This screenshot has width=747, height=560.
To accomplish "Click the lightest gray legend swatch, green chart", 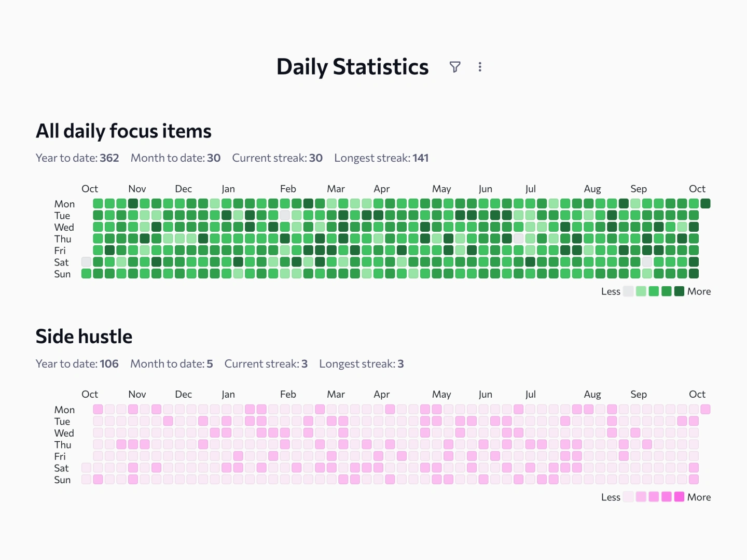I will 628,291.
